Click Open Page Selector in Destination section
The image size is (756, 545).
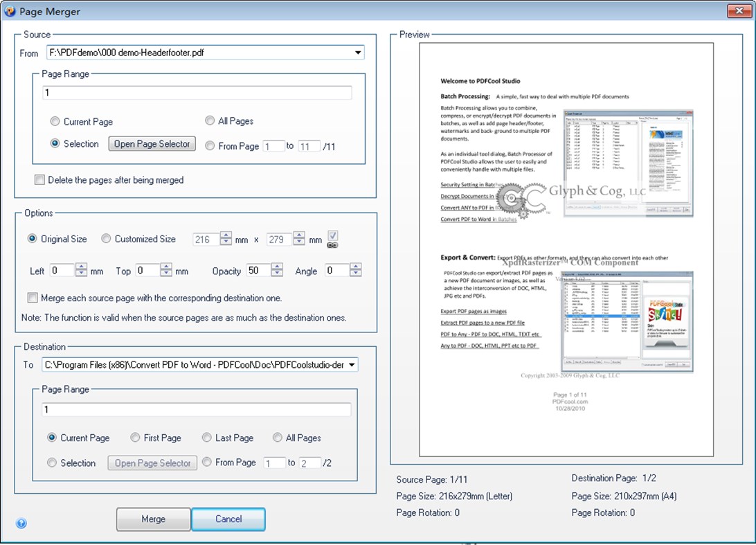point(152,463)
